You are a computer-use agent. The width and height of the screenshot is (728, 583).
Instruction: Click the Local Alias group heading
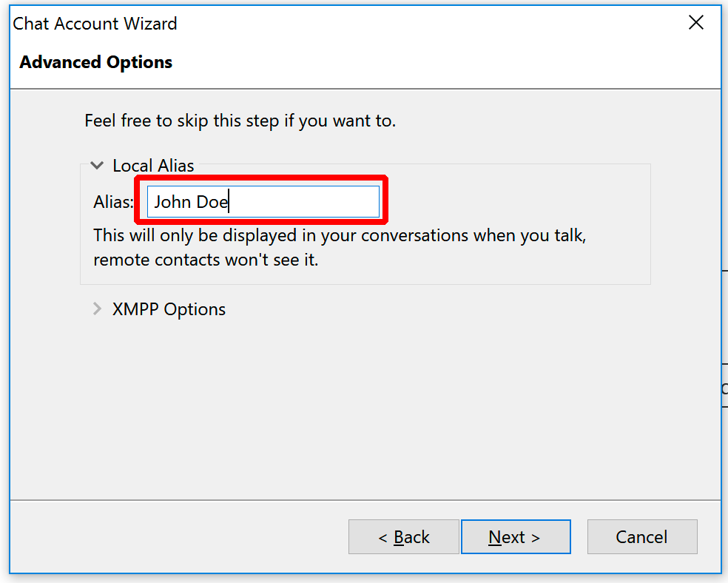tap(153, 166)
